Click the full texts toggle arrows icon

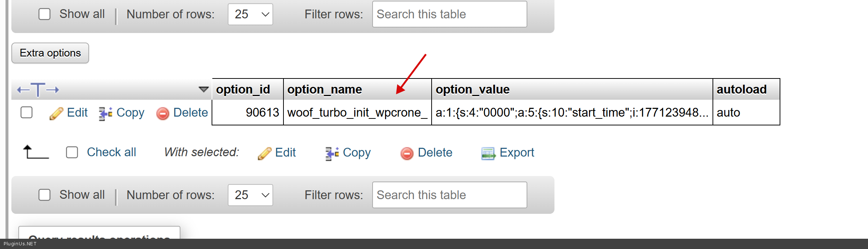[38, 90]
